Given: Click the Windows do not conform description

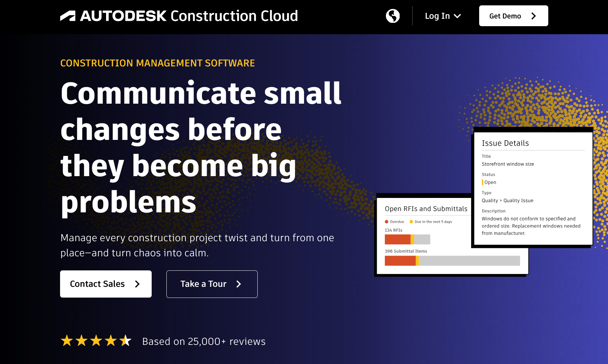Looking at the screenshot, I should [x=531, y=226].
